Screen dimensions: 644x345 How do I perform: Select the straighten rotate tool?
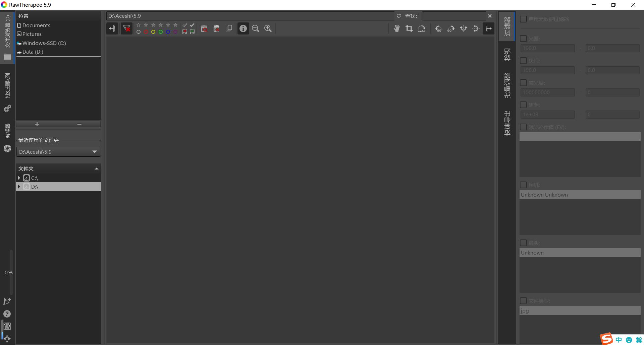point(422,29)
